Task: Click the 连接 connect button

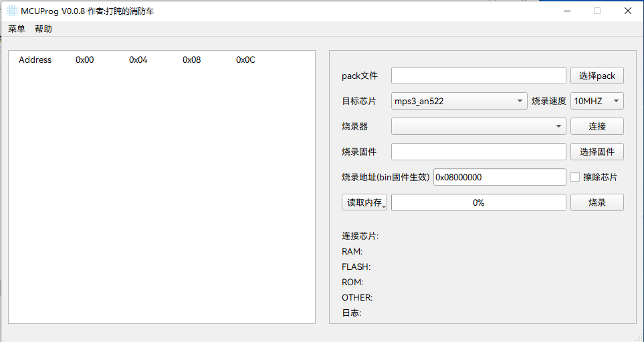Action: pos(597,126)
